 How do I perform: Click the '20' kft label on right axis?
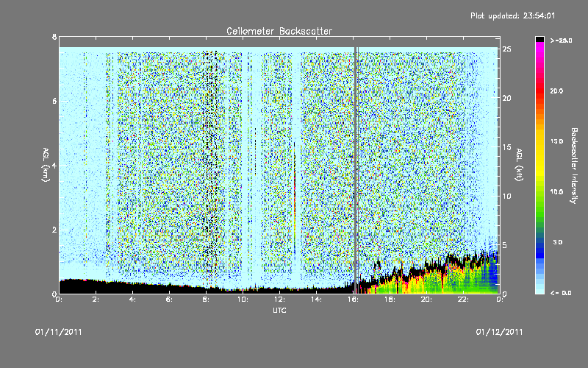[x=507, y=98]
